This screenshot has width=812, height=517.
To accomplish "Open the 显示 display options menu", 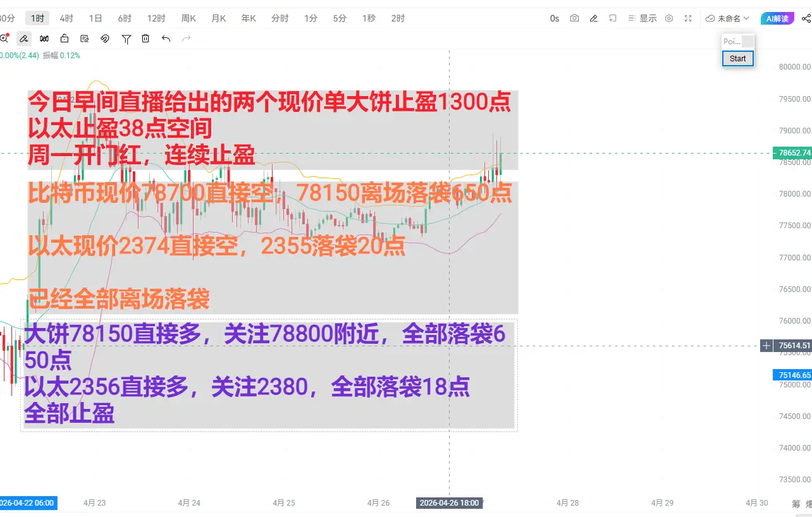I will point(641,18).
